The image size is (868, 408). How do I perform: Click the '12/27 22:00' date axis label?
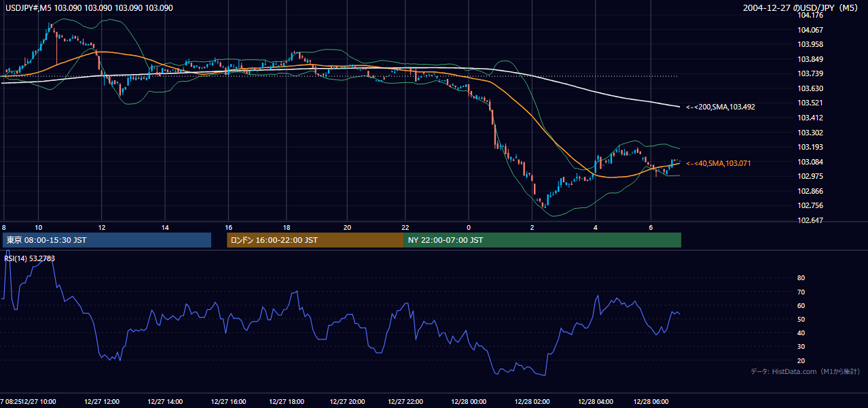click(405, 402)
